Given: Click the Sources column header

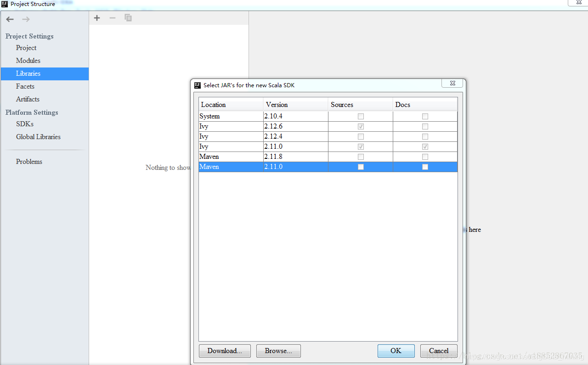Looking at the screenshot, I should (x=361, y=105).
